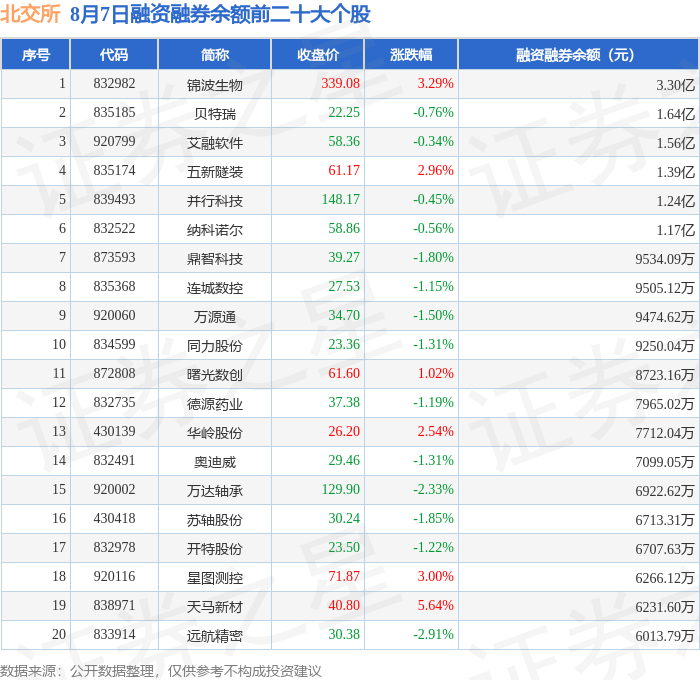This screenshot has width=700, height=680.
Task: Click the 序号 column header
Action: 36,55
